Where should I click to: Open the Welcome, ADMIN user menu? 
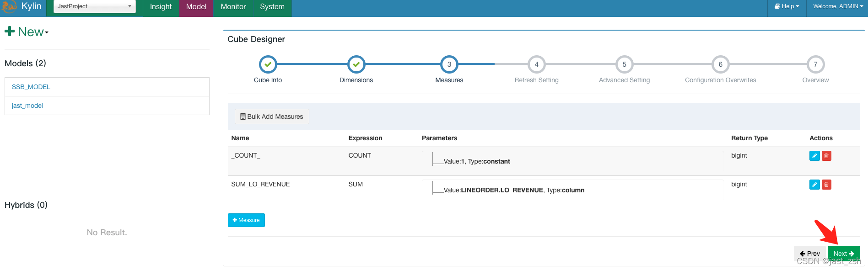(838, 6)
